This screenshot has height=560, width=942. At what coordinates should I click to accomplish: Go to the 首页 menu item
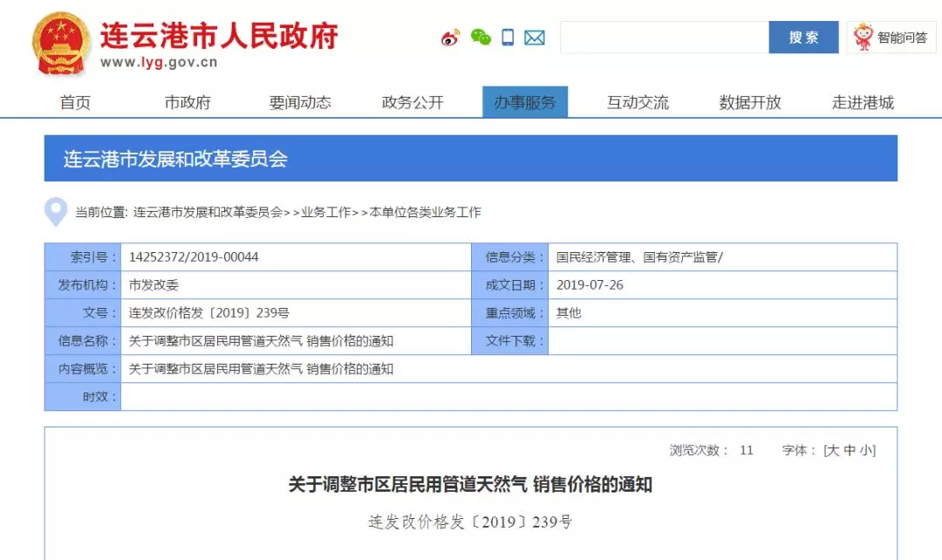pyautogui.click(x=75, y=102)
